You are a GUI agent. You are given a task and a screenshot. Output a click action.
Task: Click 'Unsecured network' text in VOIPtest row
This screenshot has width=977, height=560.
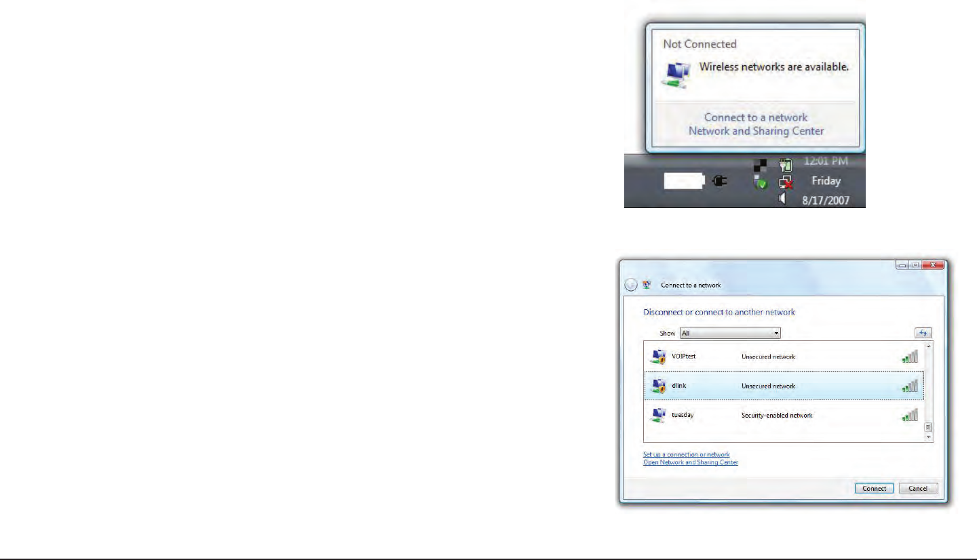[768, 357]
